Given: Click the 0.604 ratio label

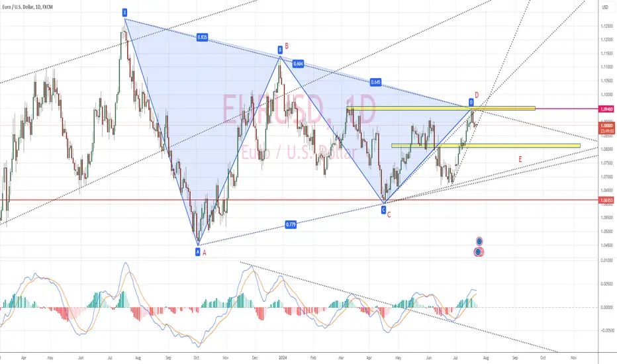Looking at the screenshot, I should tap(298, 64).
